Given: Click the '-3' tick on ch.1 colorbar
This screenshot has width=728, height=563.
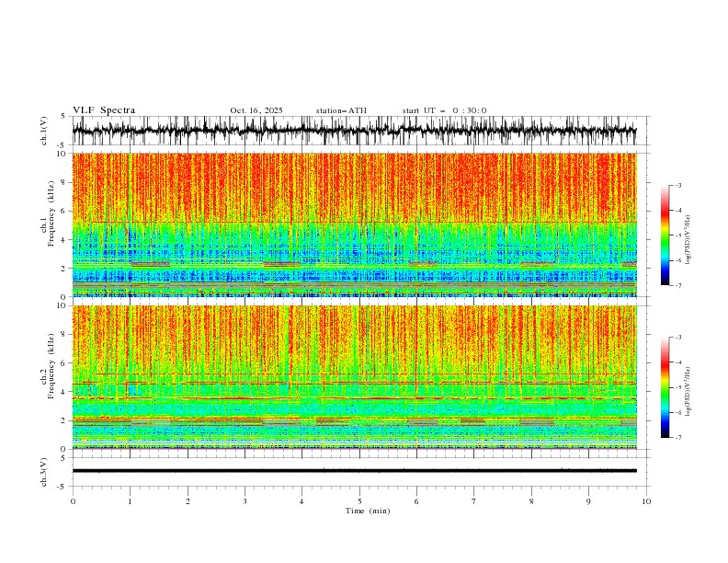Looking at the screenshot, I should click(x=678, y=185).
